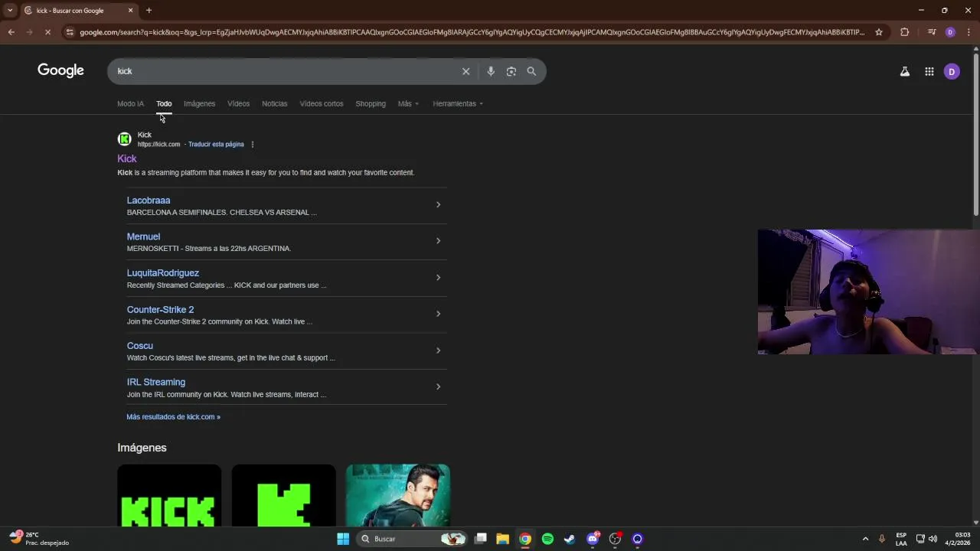
Task: Select the Videos cortos tab
Action: click(321, 103)
